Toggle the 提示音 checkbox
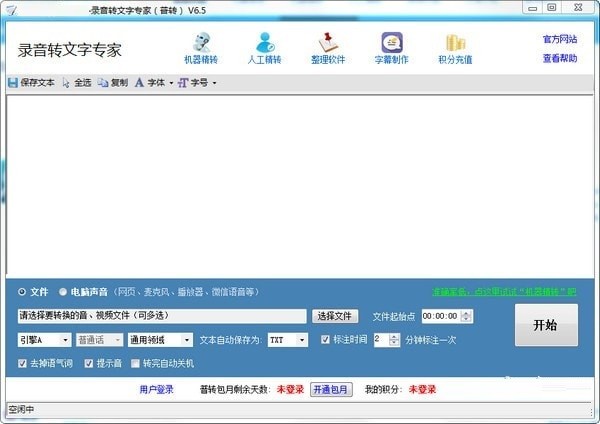The width and height of the screenshot is (600, 424). (89, 363)
